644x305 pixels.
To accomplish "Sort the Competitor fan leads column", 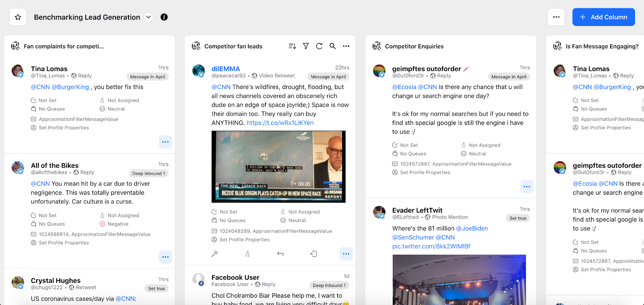I will click(x=292, y=46).
